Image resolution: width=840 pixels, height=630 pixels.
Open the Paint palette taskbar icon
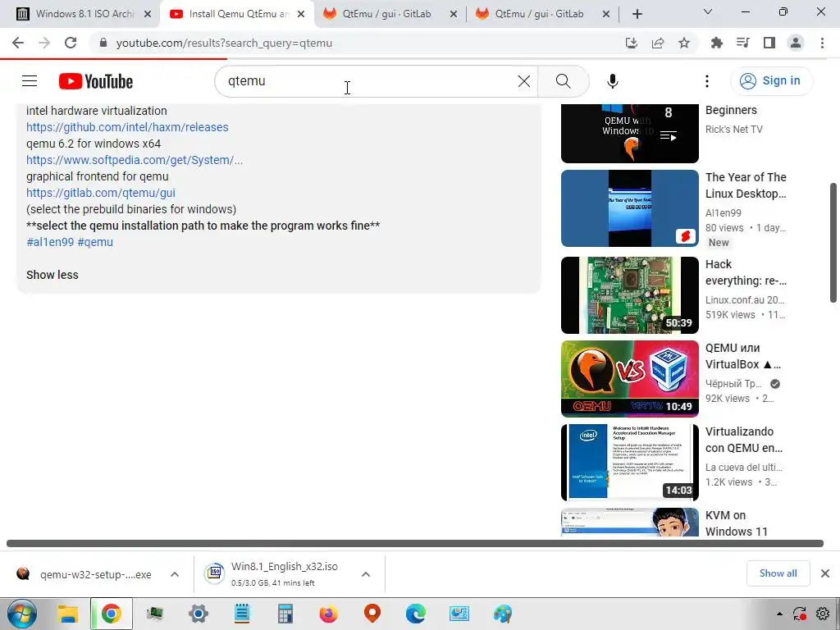click(503, 614)
